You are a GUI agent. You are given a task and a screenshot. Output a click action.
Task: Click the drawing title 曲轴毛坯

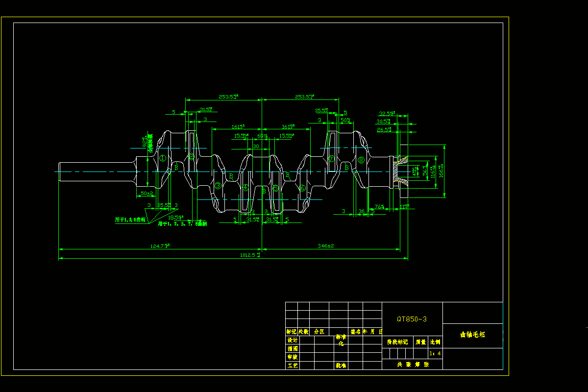tap(473, 335)
